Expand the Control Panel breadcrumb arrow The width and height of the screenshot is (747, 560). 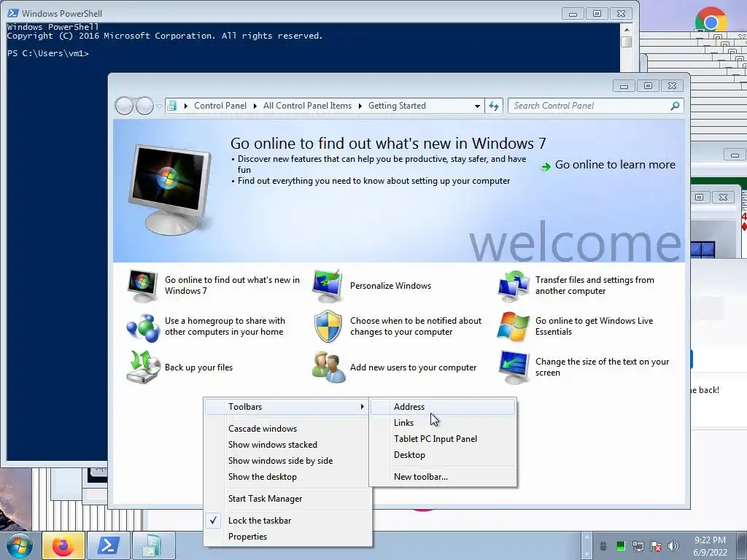pyautogui.click(x=255, y=106)
